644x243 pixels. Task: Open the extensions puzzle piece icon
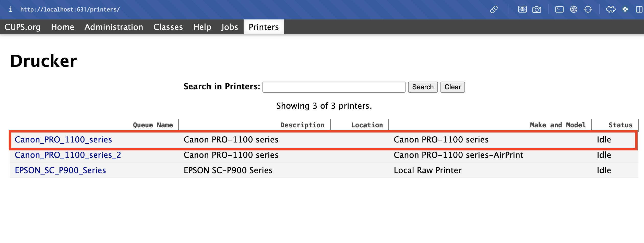(x=611, y=9)
